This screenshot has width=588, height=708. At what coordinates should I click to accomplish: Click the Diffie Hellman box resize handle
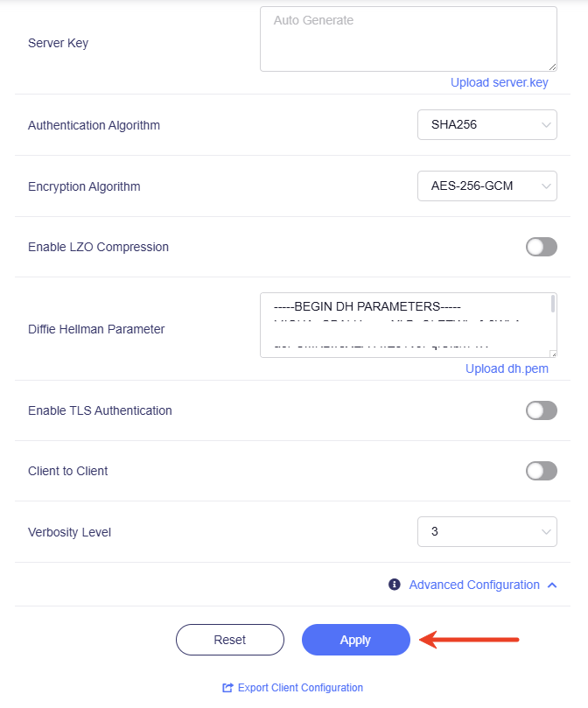coord(552,353)
